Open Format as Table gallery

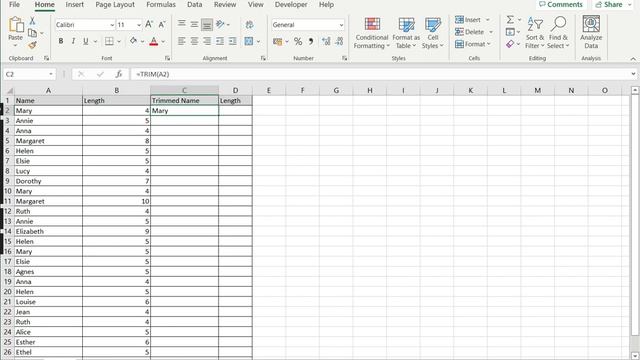[x=406, y=33]
